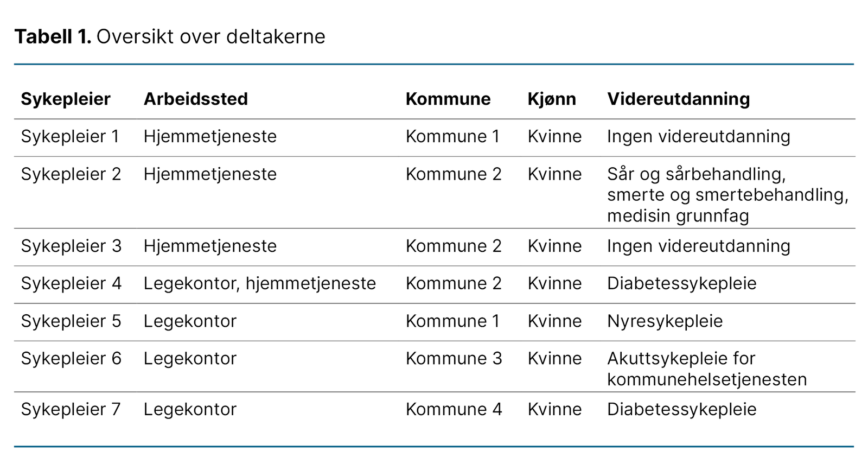Viewport: 868px width, 470px height.
Task: Select the "Nyresykepleie" cell
Action: (x=665, y=321)
